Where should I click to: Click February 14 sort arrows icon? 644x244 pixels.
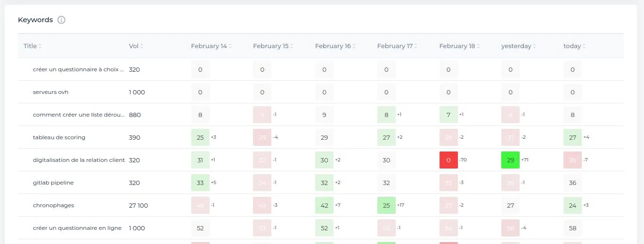pyautogui.click(x=230, y=46)
